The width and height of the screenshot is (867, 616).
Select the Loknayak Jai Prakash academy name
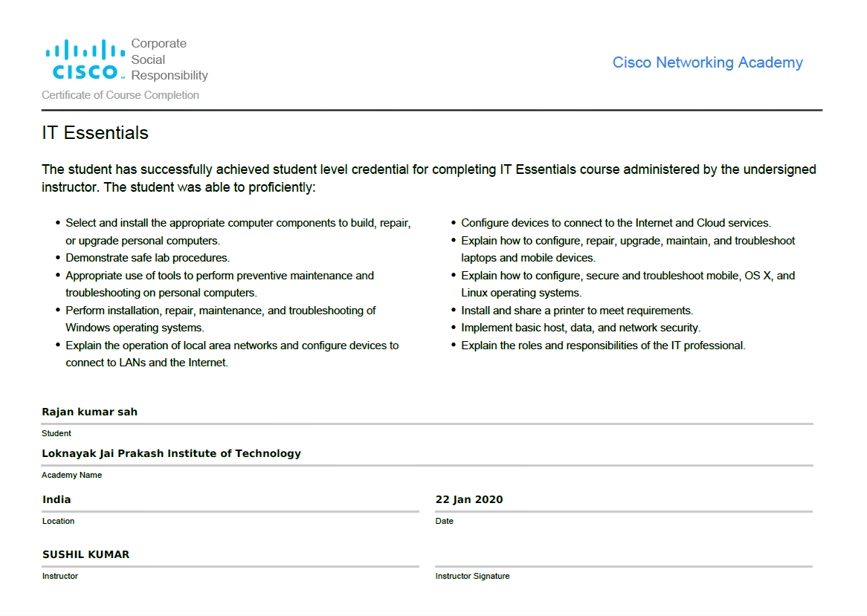coord(172,453)
